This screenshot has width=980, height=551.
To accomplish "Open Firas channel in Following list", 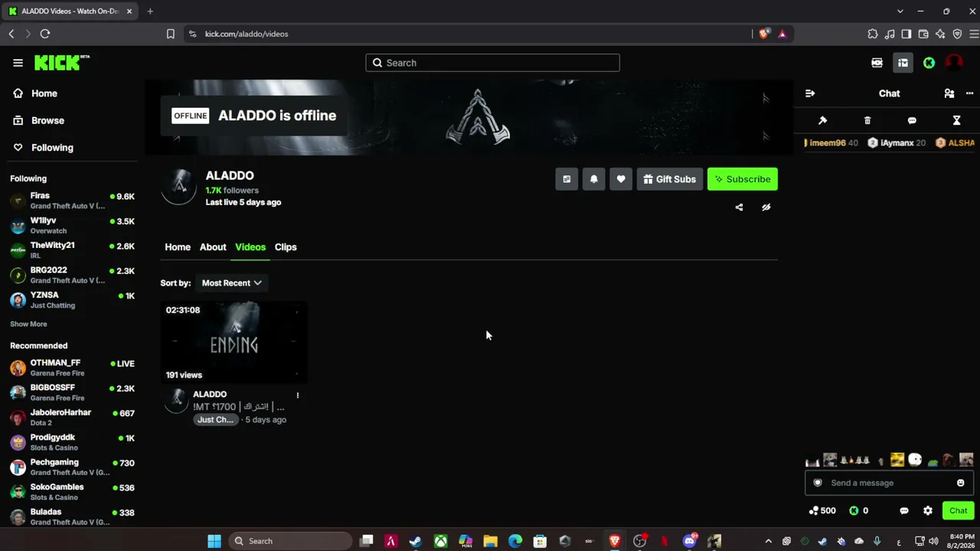I will [x=73, y=201].
